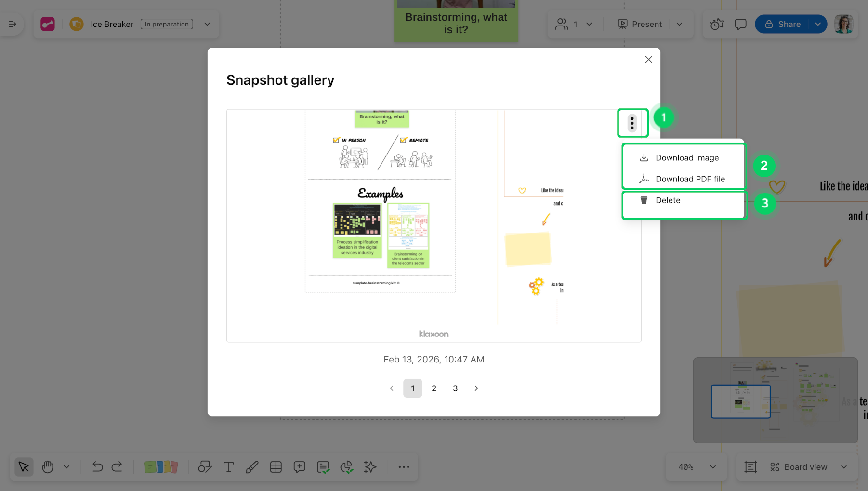The image size is (868, 491).
Task: Add a comment bubble
Action: [299, 466]
